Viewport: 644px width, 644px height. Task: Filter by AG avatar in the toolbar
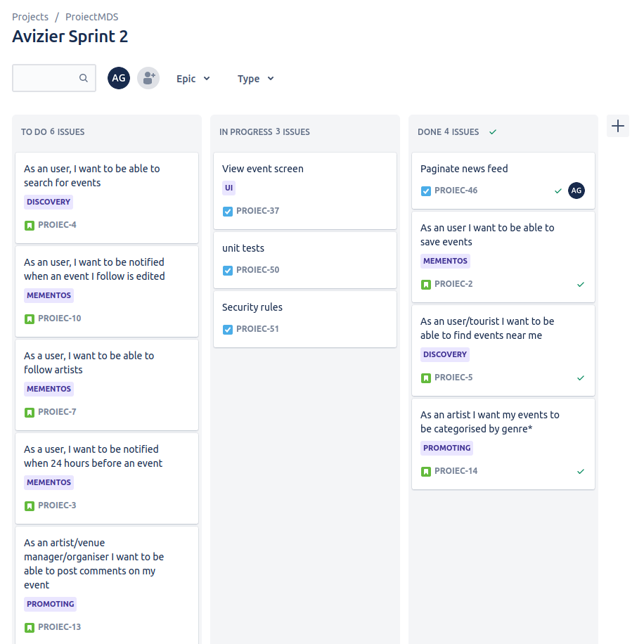pyautogui.click(x=119, y=78)
